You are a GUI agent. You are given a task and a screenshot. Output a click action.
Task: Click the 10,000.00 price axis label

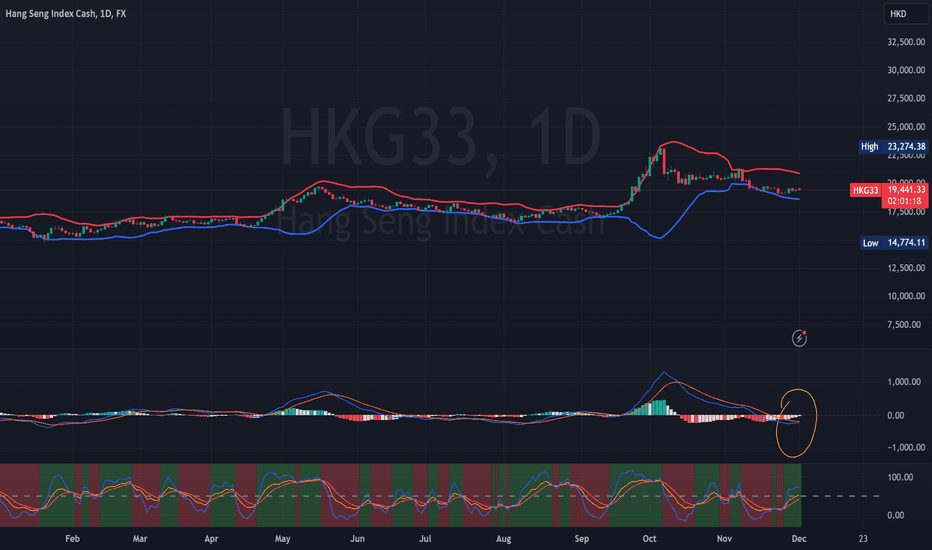[x=906, y=296]
